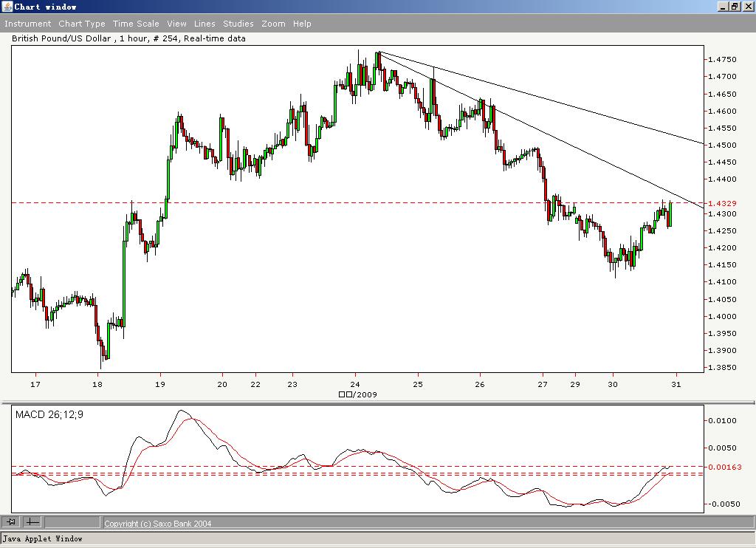Image resolution: width=756 pixels, height=548 pixels.
Task: Toggle the crosshair cursor button
Action: click(32, 521)
